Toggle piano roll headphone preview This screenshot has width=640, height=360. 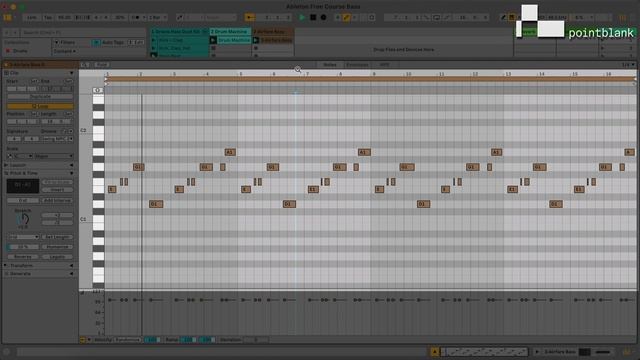click(98, 90)
